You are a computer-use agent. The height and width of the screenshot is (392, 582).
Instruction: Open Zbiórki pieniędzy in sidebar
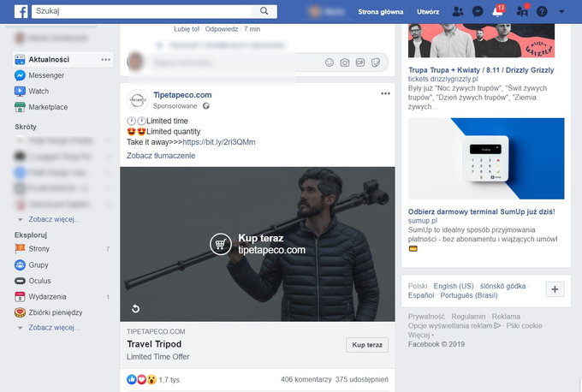pos(56,312)
